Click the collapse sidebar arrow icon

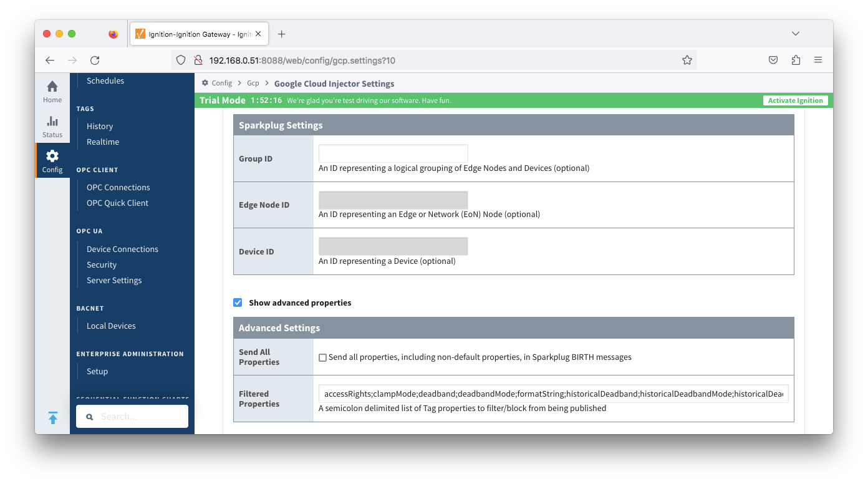(53, 418)
